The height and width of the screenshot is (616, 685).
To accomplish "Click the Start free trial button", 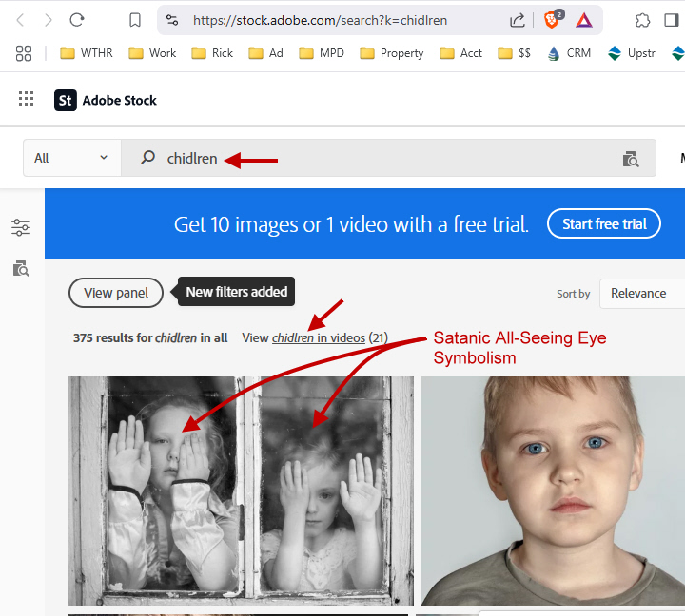I will tap(604, 224).
